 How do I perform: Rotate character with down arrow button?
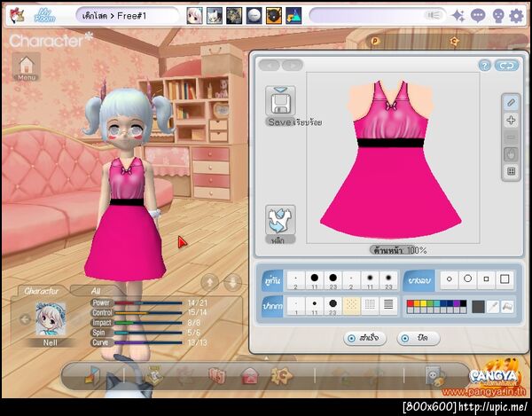[232, 282]
